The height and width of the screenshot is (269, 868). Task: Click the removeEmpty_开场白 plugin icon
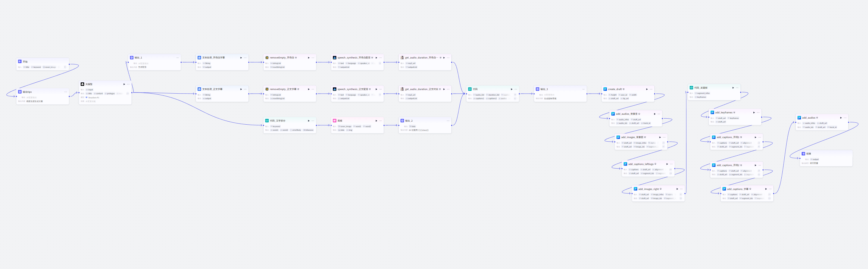267,58
